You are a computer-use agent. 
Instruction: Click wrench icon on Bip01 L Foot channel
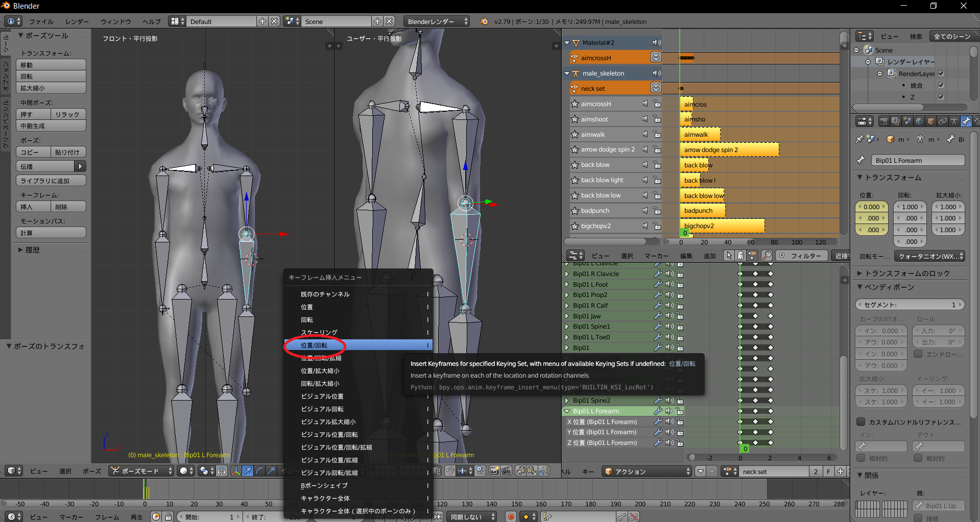[658, 285]
